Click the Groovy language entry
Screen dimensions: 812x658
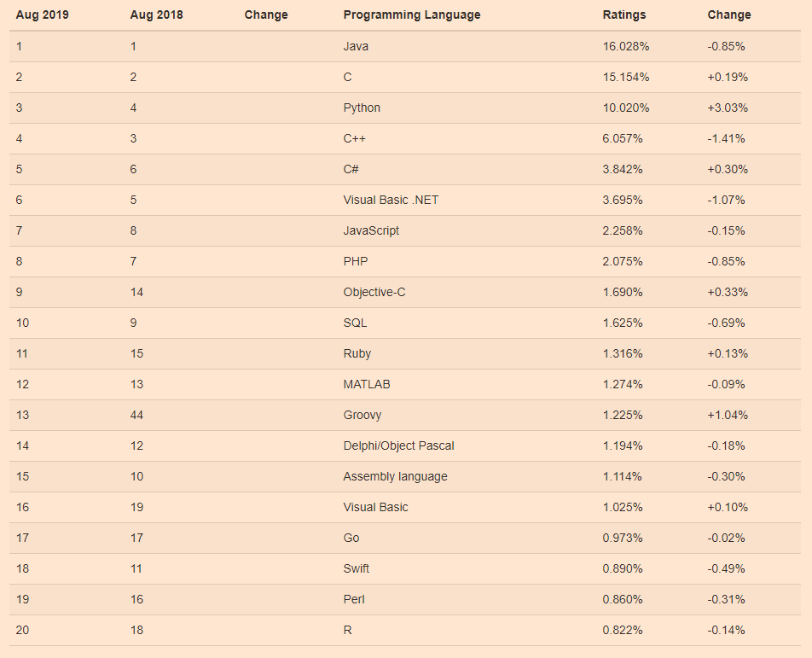[362, 415]
